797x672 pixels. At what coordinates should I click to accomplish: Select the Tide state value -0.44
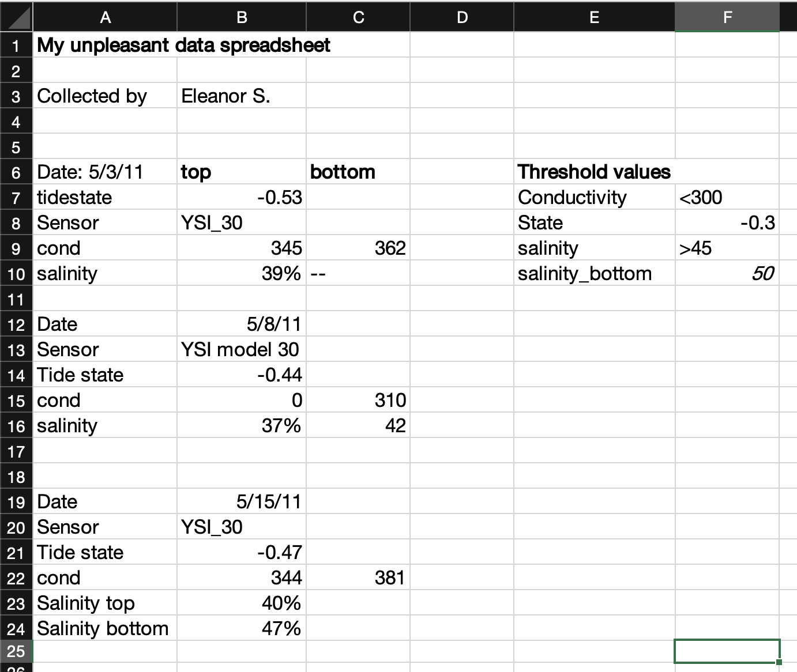241,375
